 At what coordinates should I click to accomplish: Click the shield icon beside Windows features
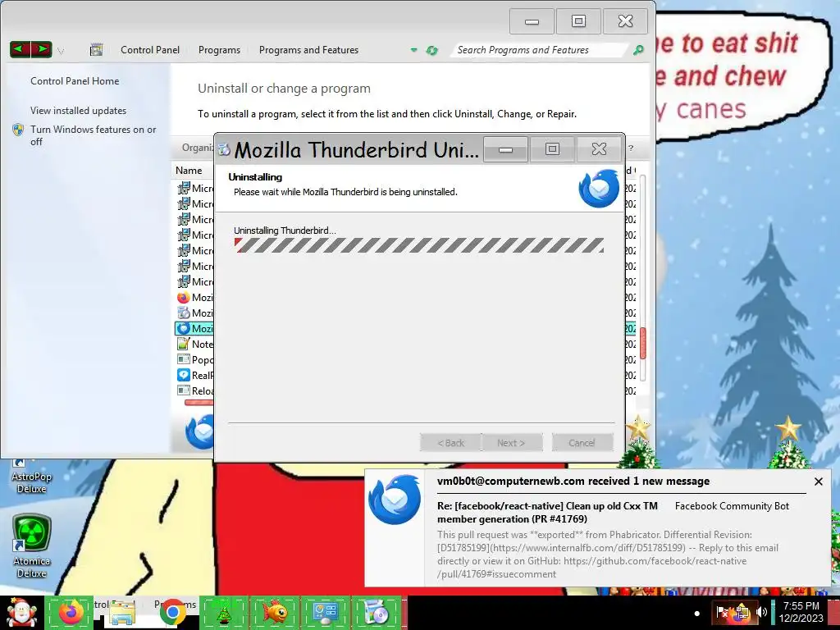(18, 130)
